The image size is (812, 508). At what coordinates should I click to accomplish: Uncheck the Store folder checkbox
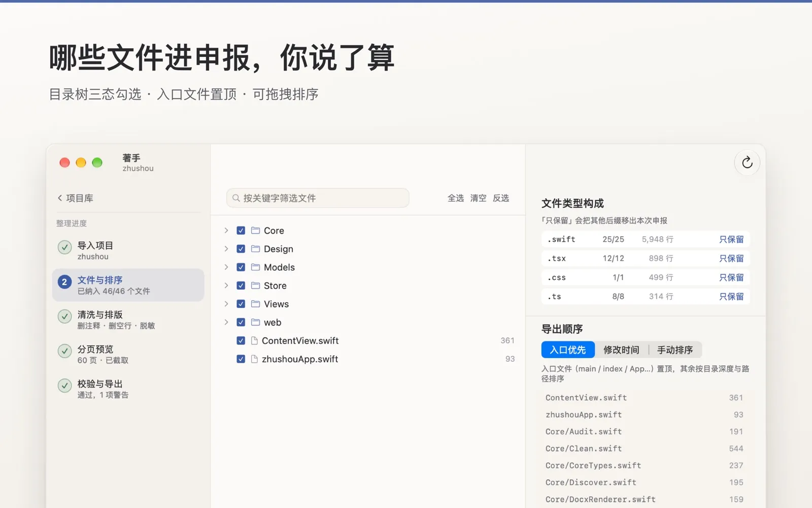coord(241,285)
